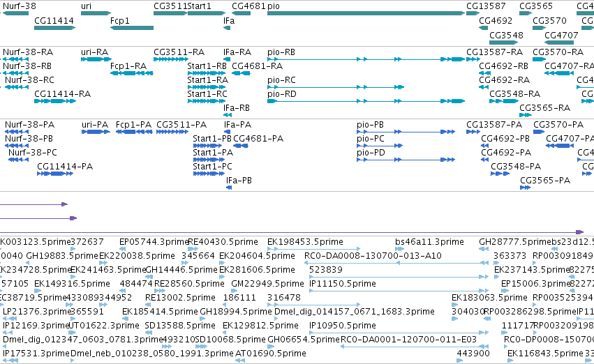
Task: Click the CG11414 gene label
Action: pos(54,20)
